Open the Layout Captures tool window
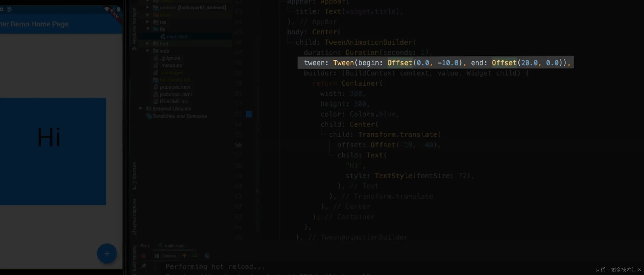 click(x=134, y=217)
